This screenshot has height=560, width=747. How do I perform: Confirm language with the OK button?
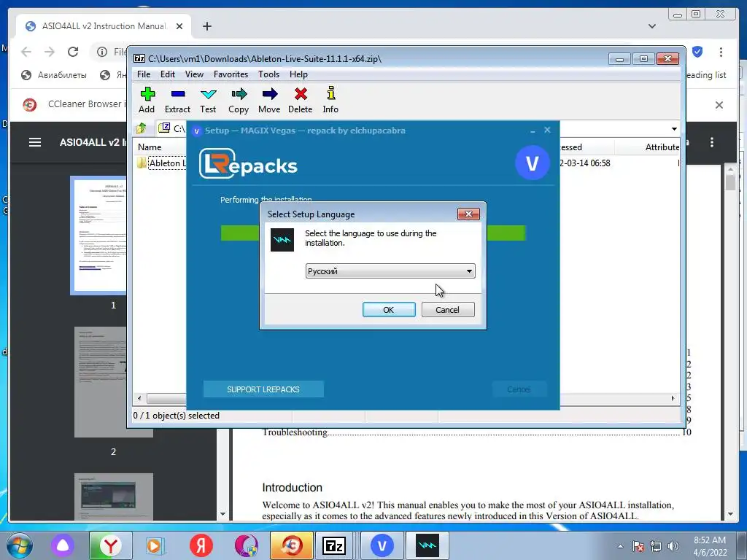coord(389,309)
